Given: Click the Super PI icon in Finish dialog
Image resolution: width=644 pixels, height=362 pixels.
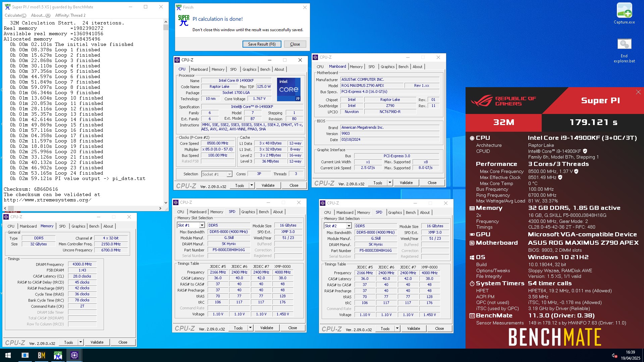Looking at the screenshot, I should tap(183, 20).
